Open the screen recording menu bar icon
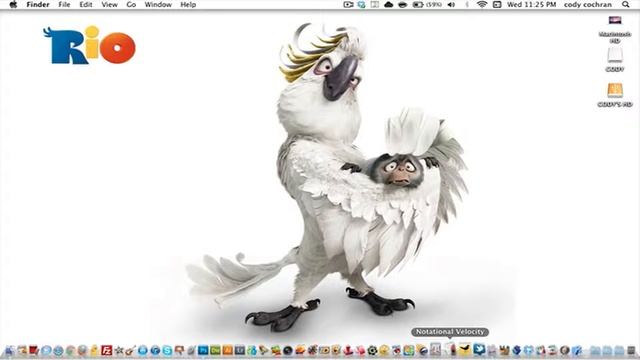Image resolution: width=640 pixels, height=360 pixels. (348, 5)
